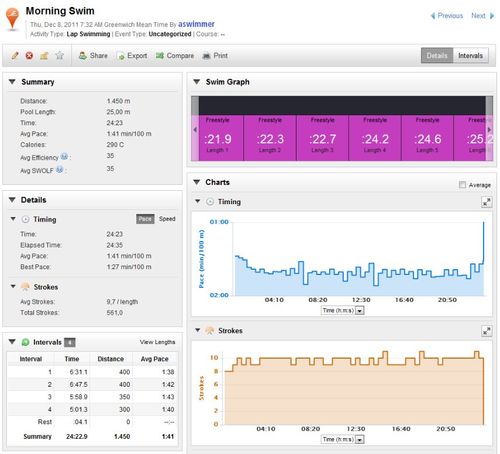This screenshot has width=500, height=454.
Task: Click the Next arrow icon
Action: pyautogui.click(x=492, y=16)
